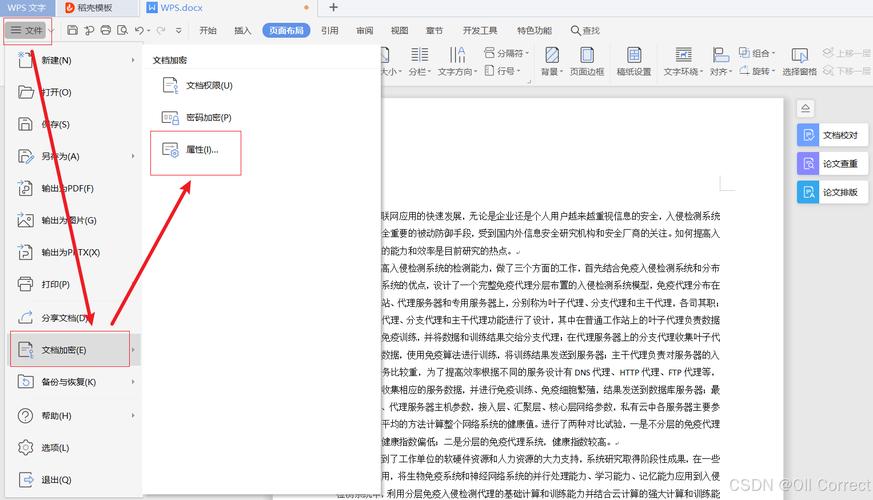This screenshot has width=873, height=500.
Task: Open 文档校对 document proofreading panel
Action: (834, 135)
